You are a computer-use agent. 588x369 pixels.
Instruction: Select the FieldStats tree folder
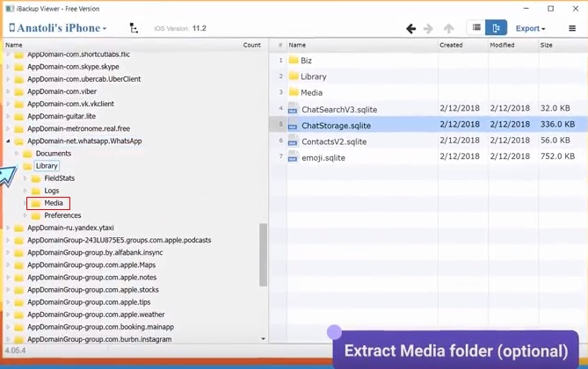59,178
